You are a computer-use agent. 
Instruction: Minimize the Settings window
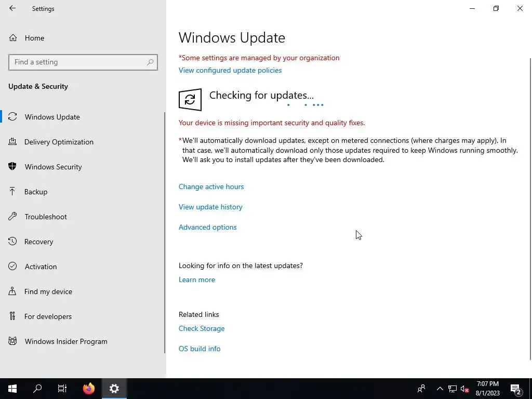[472, 8]
